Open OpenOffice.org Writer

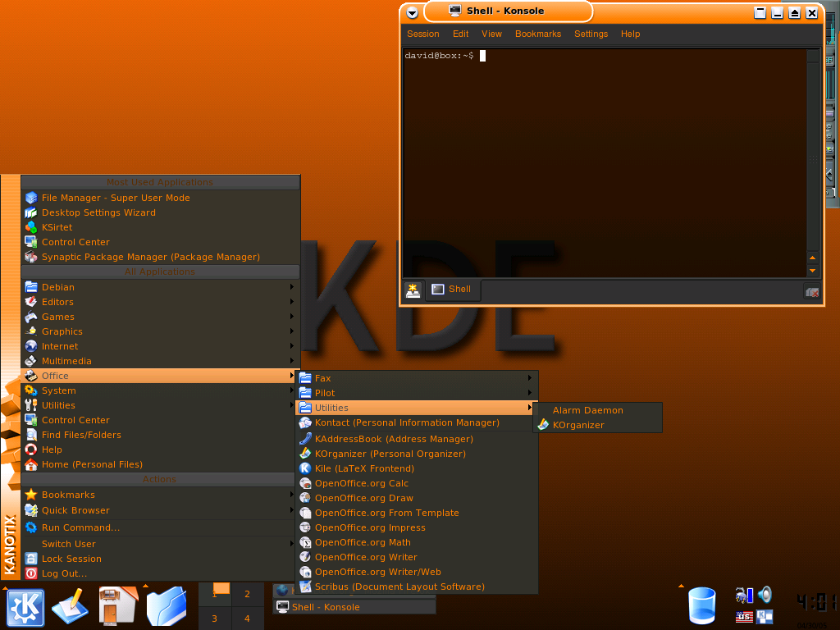[416, 557]
